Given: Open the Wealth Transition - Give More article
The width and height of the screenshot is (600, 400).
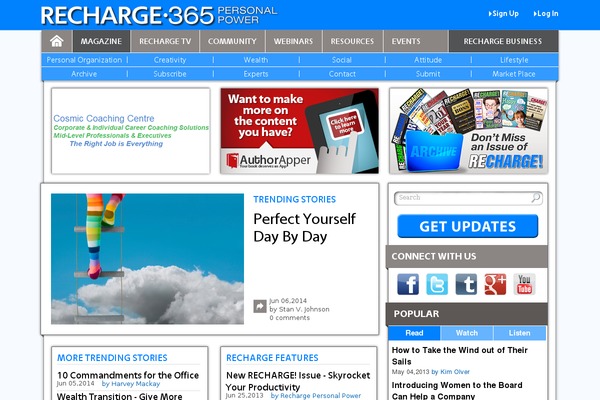Looking at the screenshot, I should tap(120, 396).
